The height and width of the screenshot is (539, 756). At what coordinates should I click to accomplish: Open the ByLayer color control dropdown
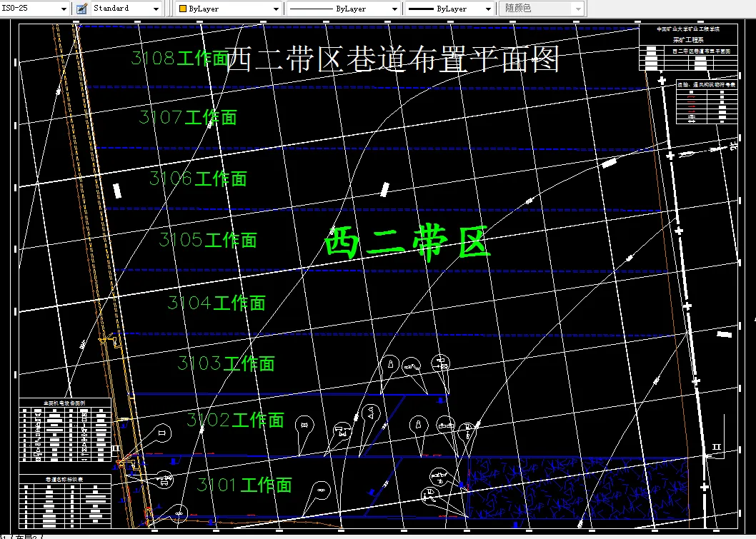228,9
